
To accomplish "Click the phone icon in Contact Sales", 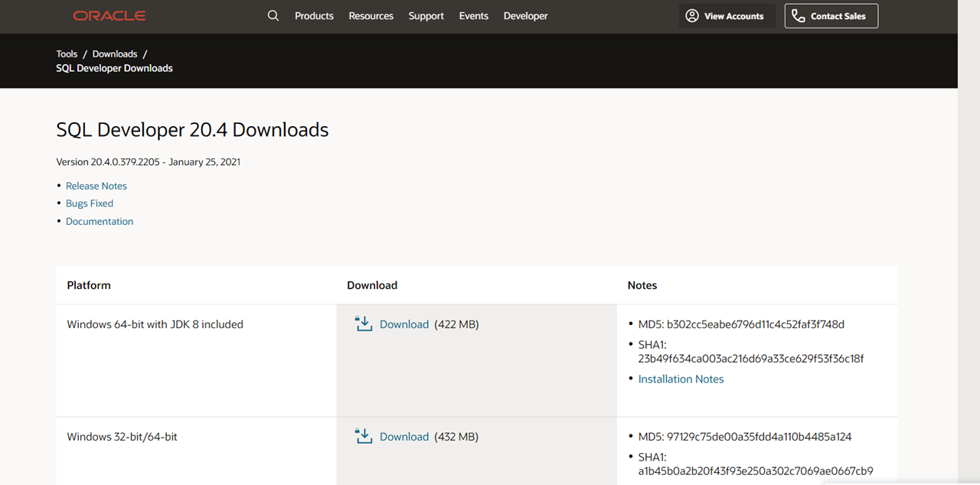I will pyautogui.click(x=799, y=15).
